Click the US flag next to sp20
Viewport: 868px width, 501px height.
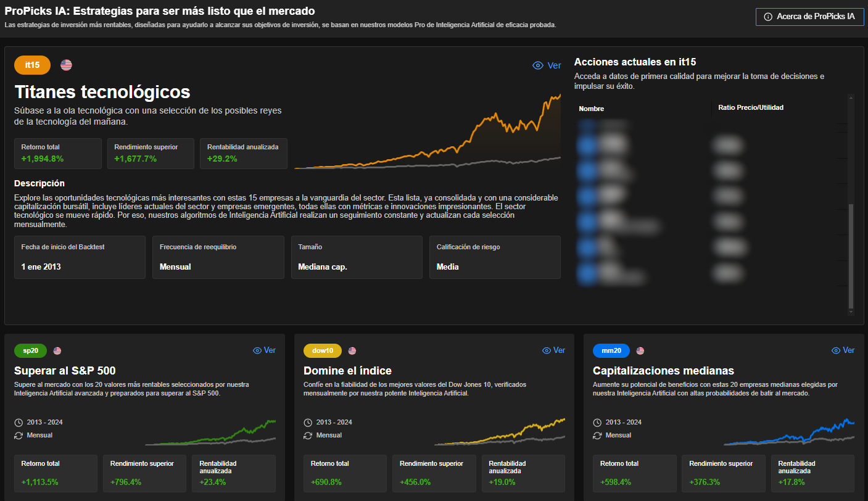57,350
